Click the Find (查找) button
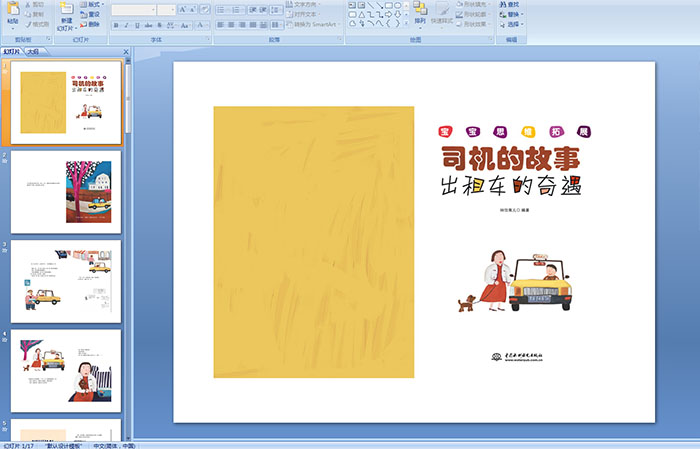Screen dimensions: 700x449 (509, 4)
